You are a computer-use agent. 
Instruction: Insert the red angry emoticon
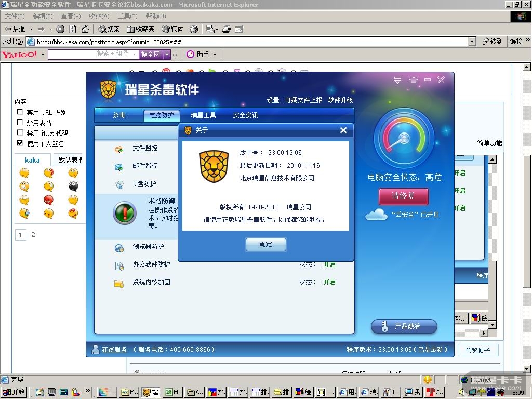48,200
